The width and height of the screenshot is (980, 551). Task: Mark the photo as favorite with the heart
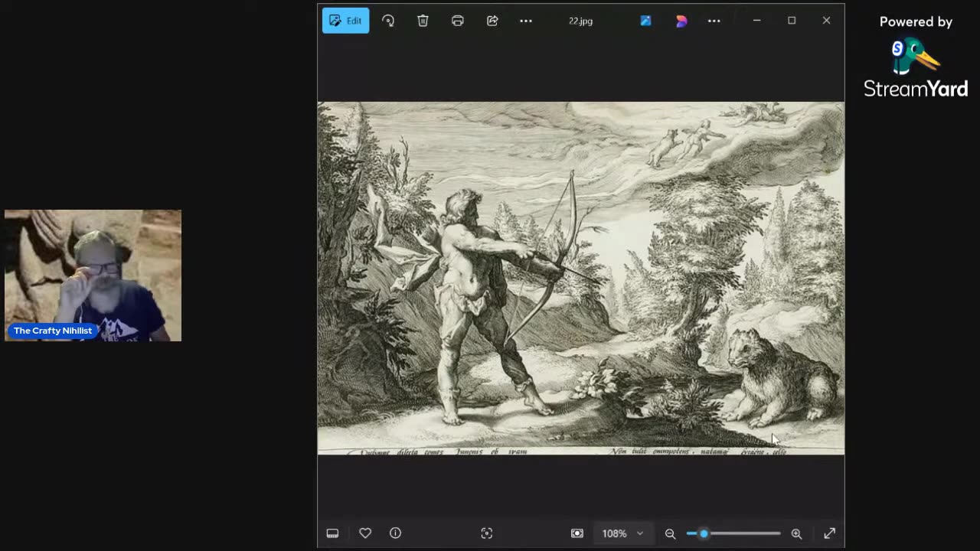(x=365, y=533)
